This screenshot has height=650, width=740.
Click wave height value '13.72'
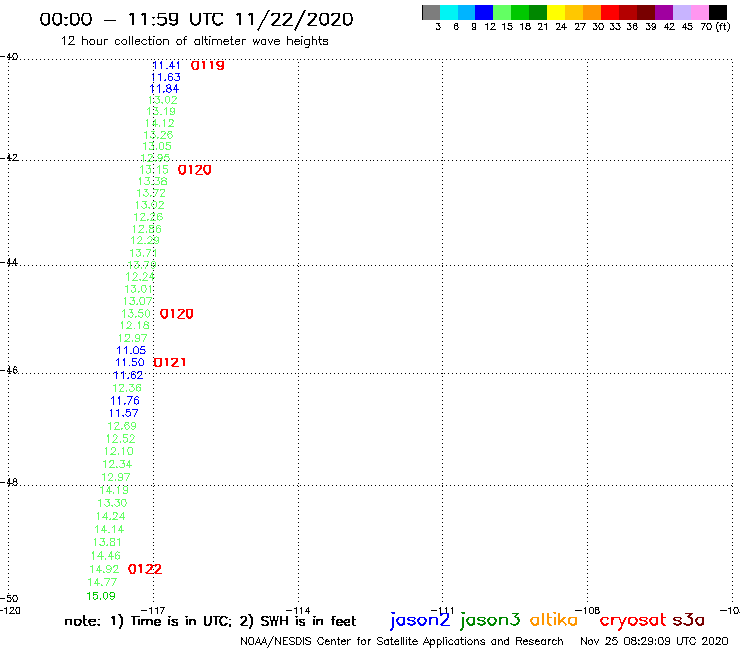tap(151, 193)
